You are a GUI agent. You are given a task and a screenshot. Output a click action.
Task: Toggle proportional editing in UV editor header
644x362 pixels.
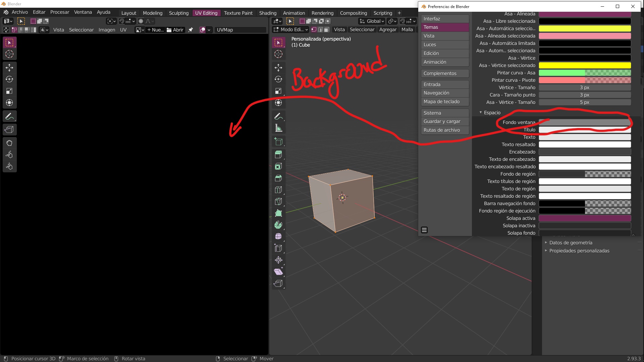click(141, 21)
